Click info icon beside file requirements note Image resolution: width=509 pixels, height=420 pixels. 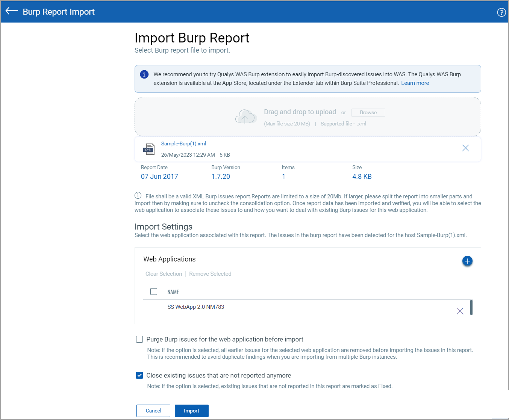coord(138,195)
